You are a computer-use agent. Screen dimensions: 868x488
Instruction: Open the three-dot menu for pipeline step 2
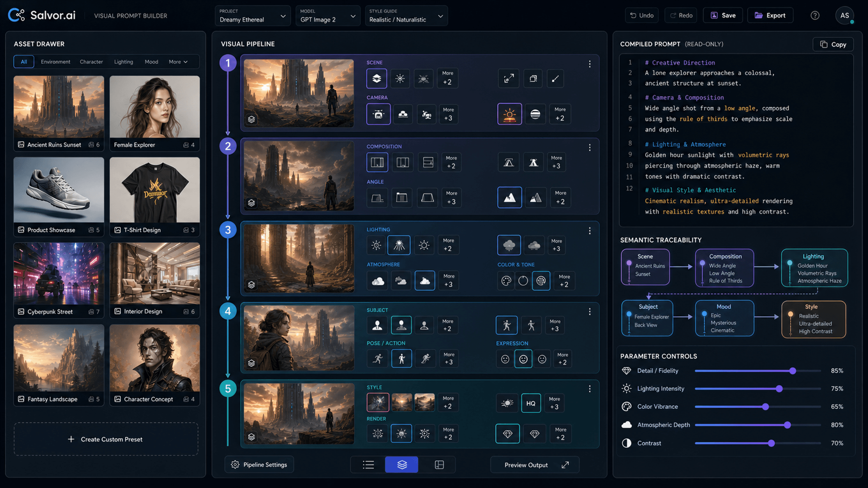(590, 147)
